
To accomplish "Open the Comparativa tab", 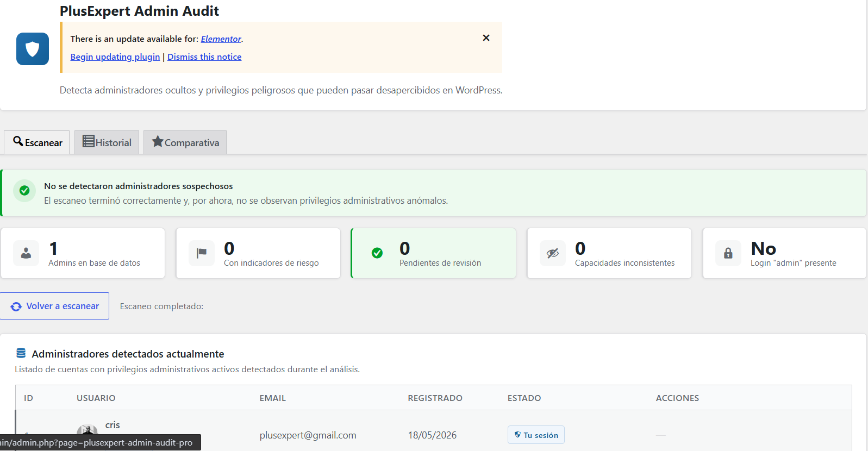I will (185, 142).
